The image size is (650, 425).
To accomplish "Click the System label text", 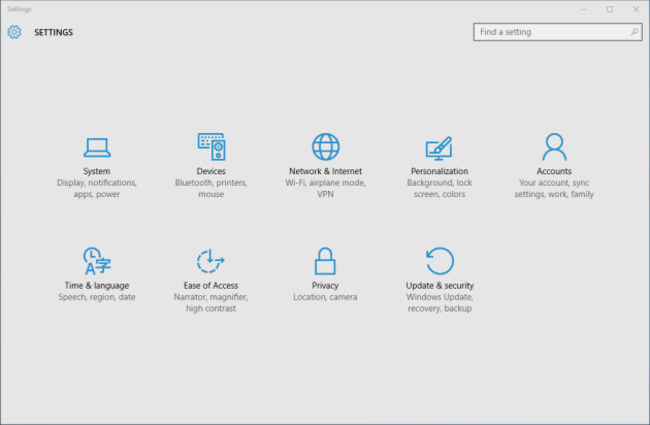I will pyautogui.click(x=97, y=171).
